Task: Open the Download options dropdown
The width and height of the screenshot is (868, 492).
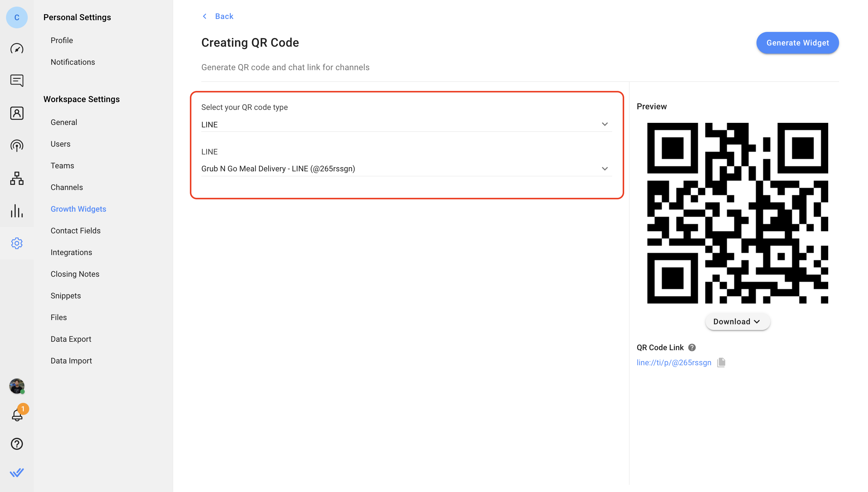Action: 737,321
